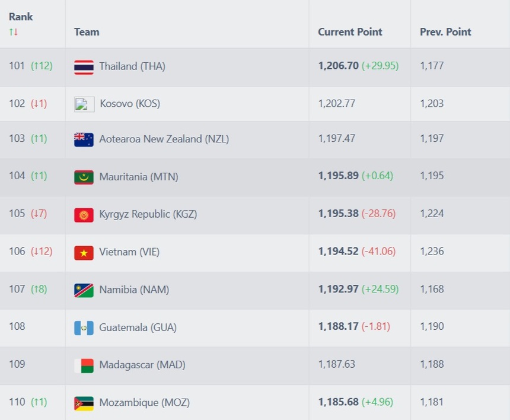
Task: Click the Madagascar flag icon
Action: 84,365
